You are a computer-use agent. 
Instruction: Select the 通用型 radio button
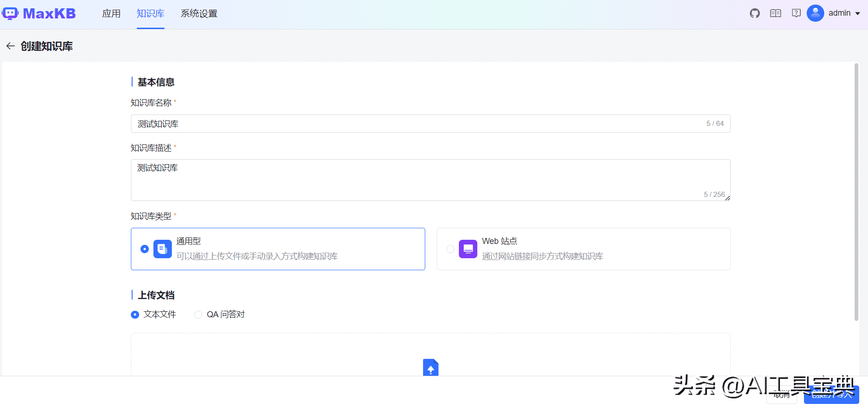145,249
